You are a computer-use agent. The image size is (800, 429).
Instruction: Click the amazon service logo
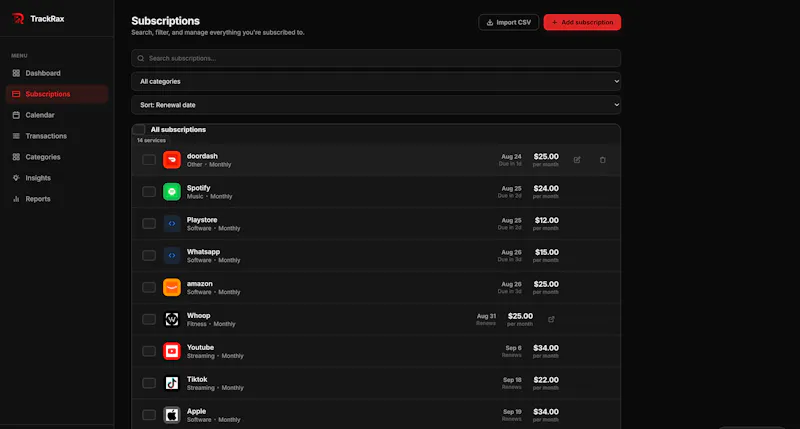pyautogui.click(x=172, y=287)
